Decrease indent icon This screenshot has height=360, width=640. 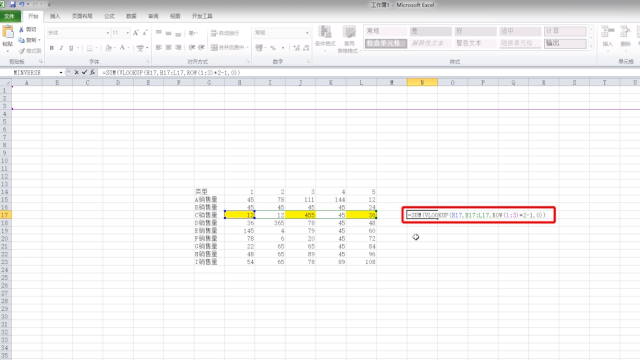[192, 48]
